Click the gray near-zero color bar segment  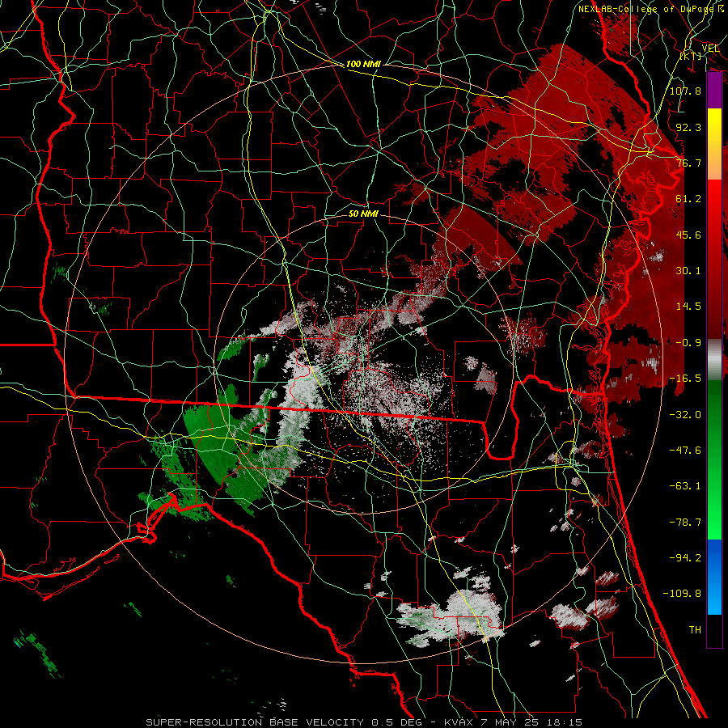point(714,360)
